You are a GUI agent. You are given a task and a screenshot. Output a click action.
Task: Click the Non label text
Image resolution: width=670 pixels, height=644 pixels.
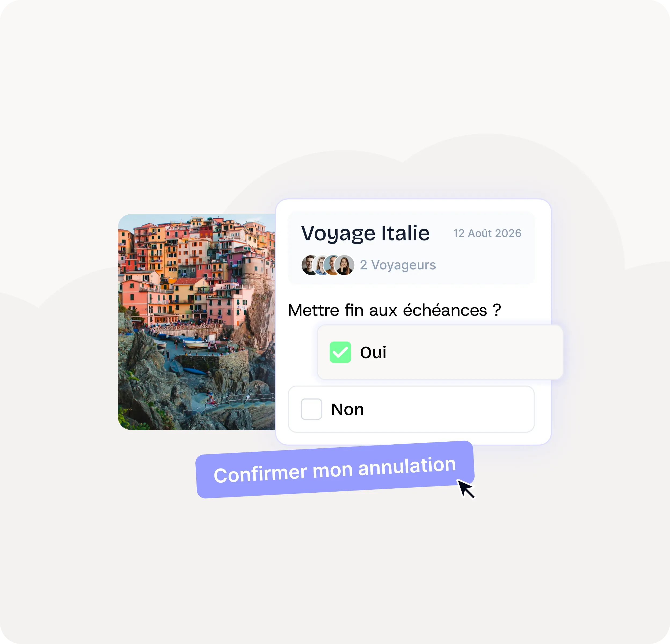[348, 409]
